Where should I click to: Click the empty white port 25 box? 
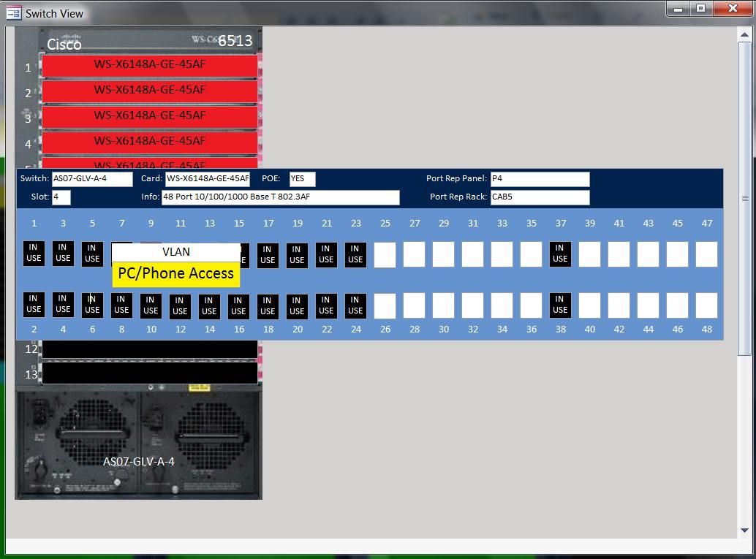(385, 254)
